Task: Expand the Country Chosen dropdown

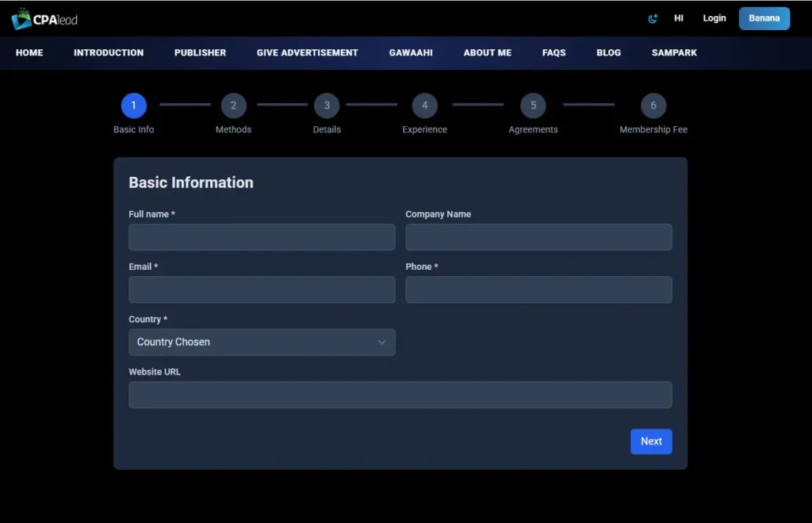Action: 262,342
